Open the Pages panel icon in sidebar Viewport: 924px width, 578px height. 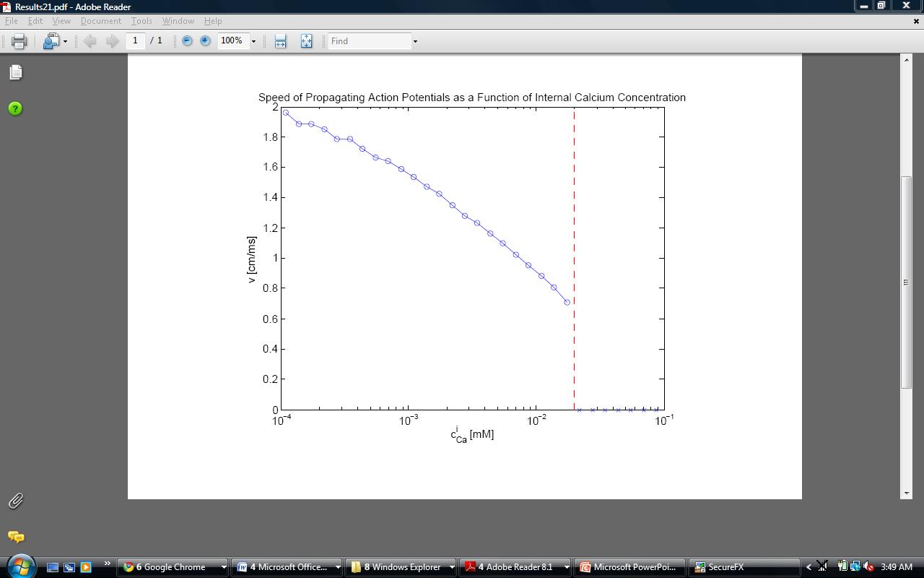15,72
